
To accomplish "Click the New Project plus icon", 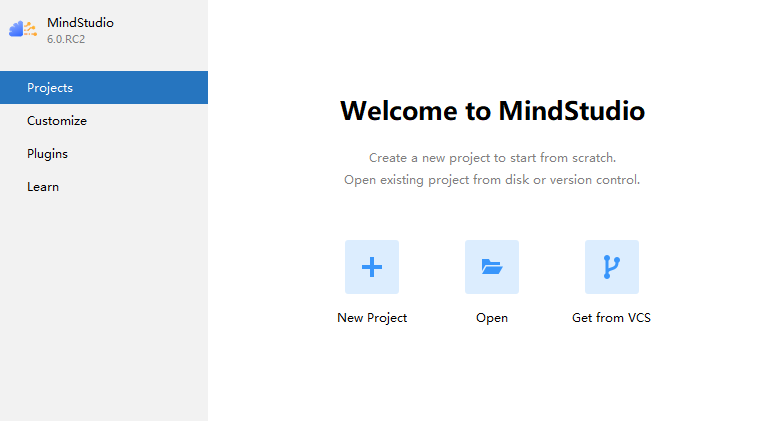I will 372,267.
